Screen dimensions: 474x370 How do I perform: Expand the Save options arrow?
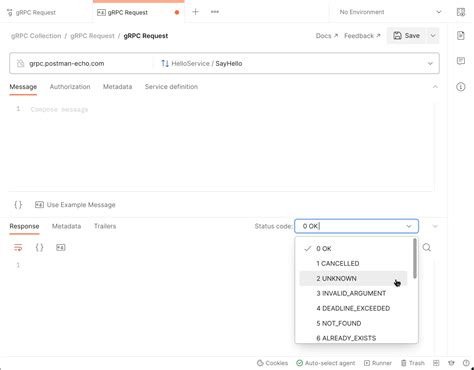(x=433, y=36)
